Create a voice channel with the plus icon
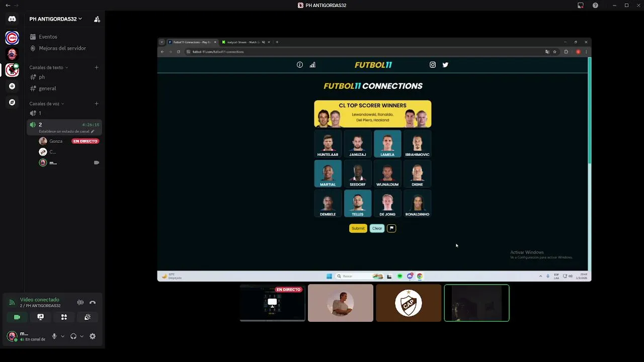The image size is (644, 362). point(97,104)
